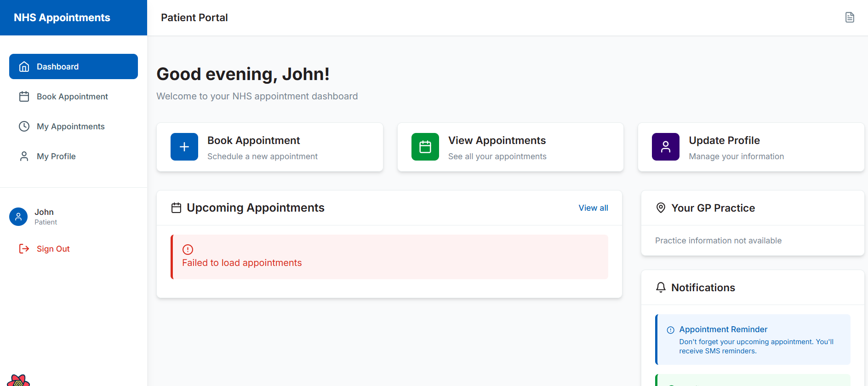This screenshot has width=868, height=386.
Task: Click 'Good evening, John!' greeting heading
Action: (243, 74)
